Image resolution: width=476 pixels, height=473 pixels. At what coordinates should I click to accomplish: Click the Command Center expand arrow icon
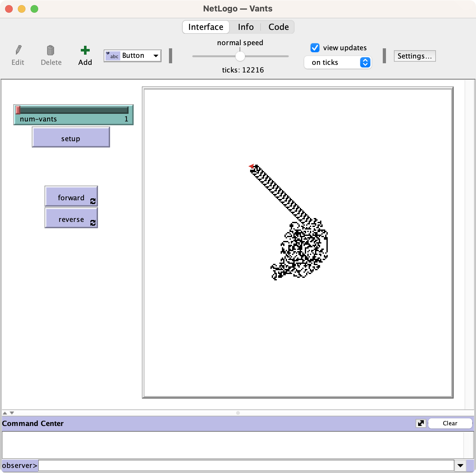421,423
